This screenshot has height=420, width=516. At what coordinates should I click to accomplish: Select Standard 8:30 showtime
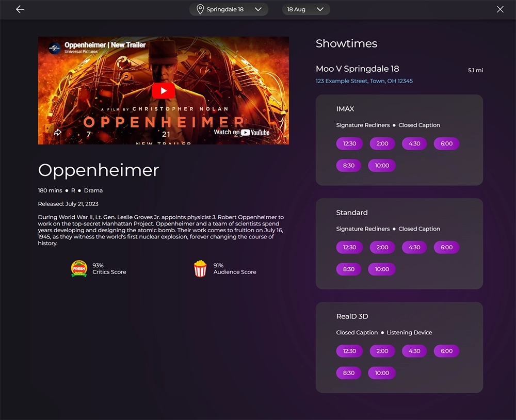(x=348, y=269)
